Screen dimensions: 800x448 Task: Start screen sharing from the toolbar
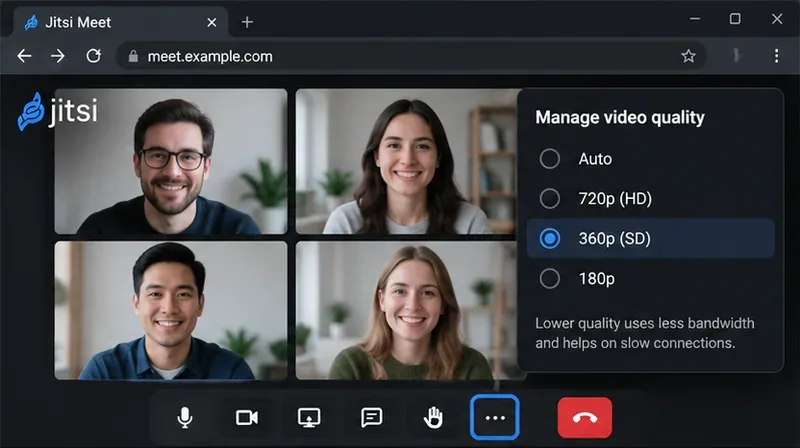[x=309, y=417]
